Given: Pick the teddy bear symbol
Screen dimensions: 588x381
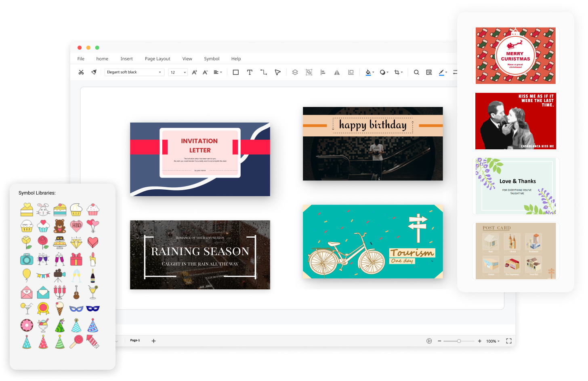Looking at the screenshot, I should pos(60,226).
